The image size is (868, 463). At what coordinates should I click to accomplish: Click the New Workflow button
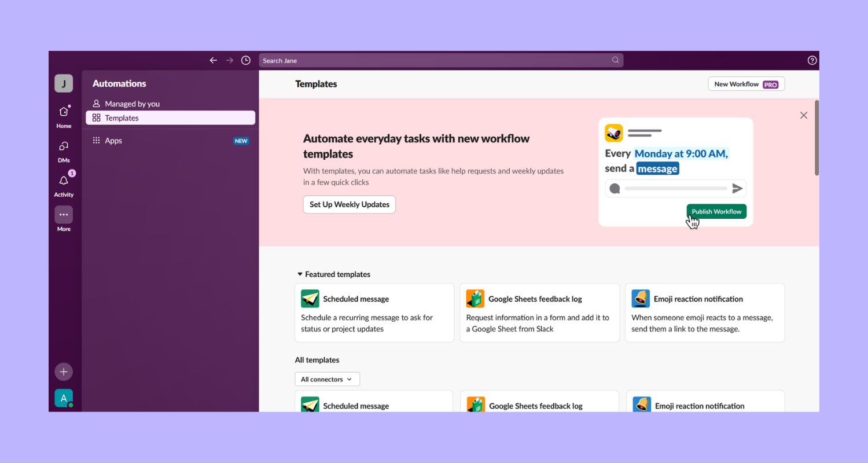[x=746, y=84]
